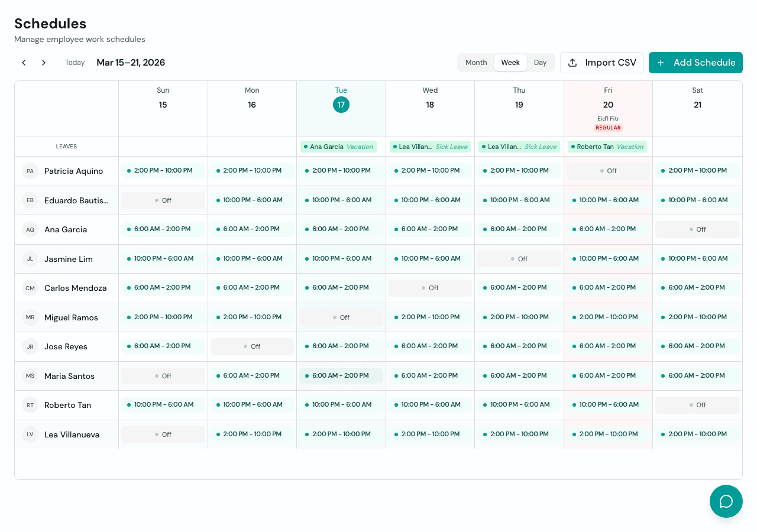757x532 pixels.
Task: Click the back arrow to view previous week
Action: (24, 62)
